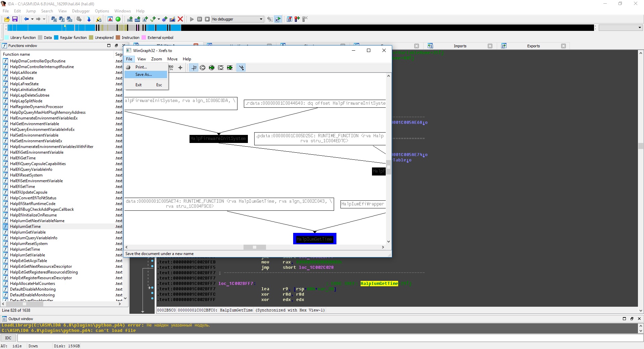The width and height of the screenshot is (644, 349).
Task: Click the Save database floppy icon
Action: tap(15, 19)
